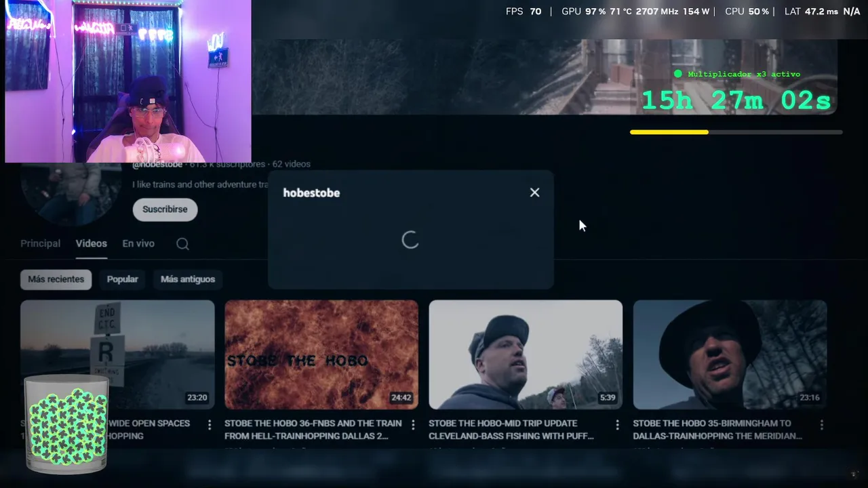
Task: Open the fiery STOBE THE HOBO thumbnail
Action: click(x=321, y=354)
